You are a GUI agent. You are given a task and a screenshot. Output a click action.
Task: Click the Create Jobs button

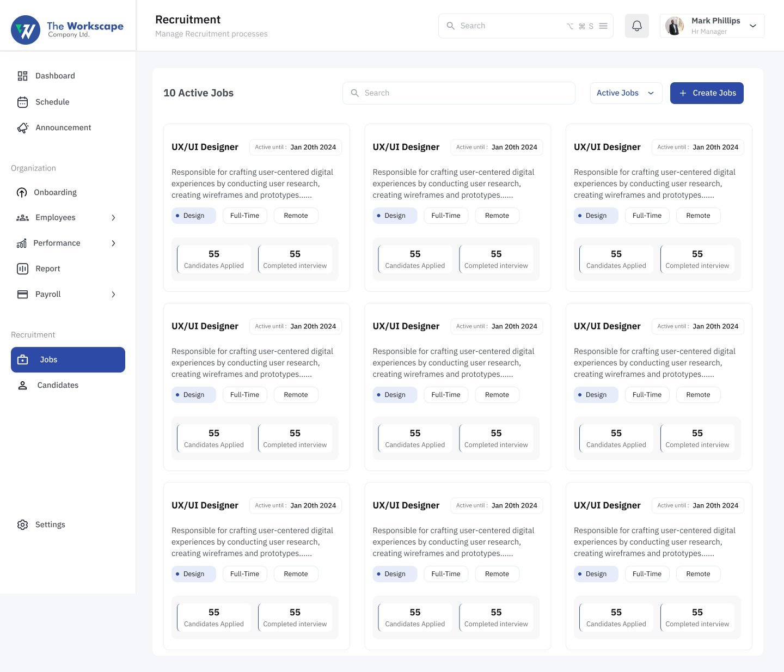tap(707, 93)
